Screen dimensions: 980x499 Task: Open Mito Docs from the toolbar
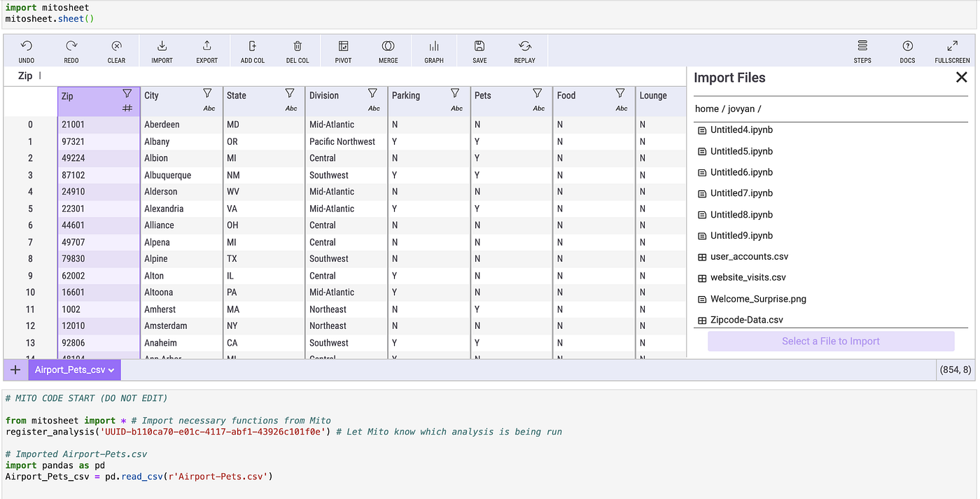[907, 50]
